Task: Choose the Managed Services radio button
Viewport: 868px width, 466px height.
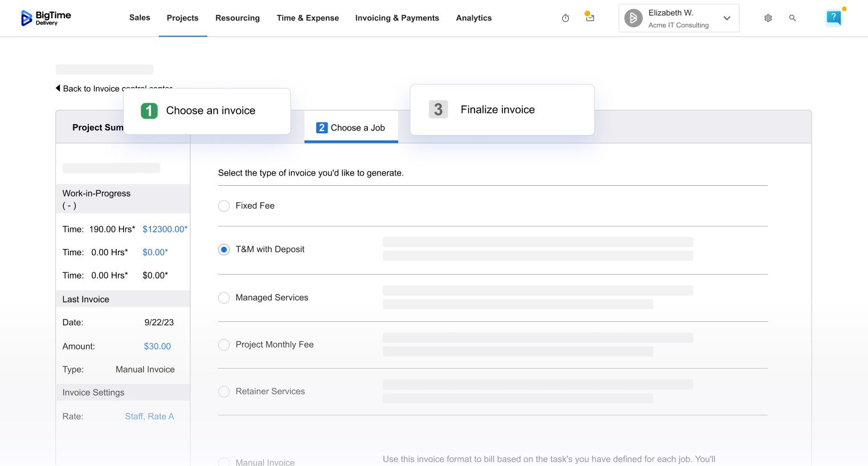Action: coord(224,298)
